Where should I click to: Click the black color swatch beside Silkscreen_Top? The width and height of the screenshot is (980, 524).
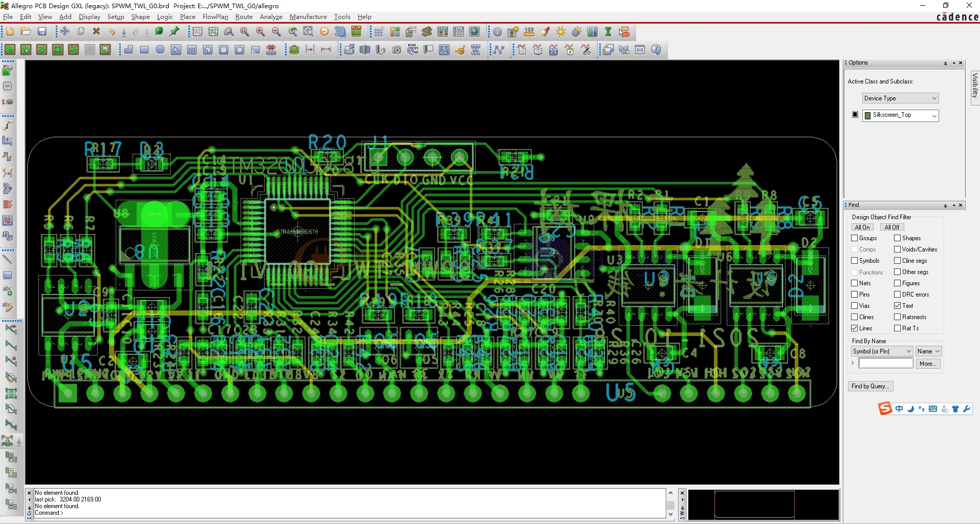pos(855,115)
